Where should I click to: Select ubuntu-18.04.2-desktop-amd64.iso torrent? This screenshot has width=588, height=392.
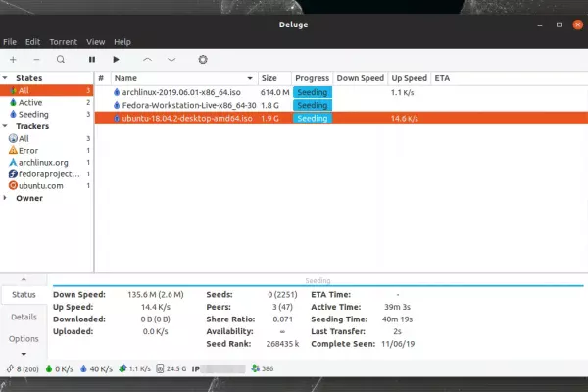(341, 118)
